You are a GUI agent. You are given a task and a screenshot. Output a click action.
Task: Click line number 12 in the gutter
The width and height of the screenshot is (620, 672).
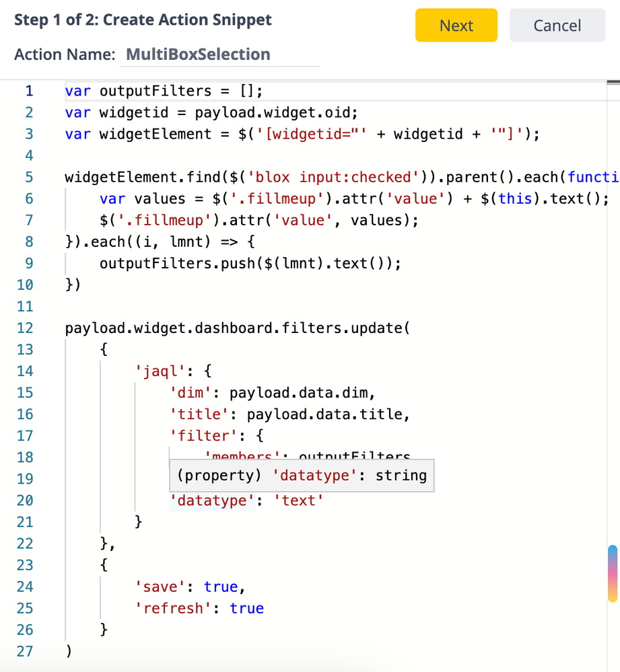(x=25, y=328)
